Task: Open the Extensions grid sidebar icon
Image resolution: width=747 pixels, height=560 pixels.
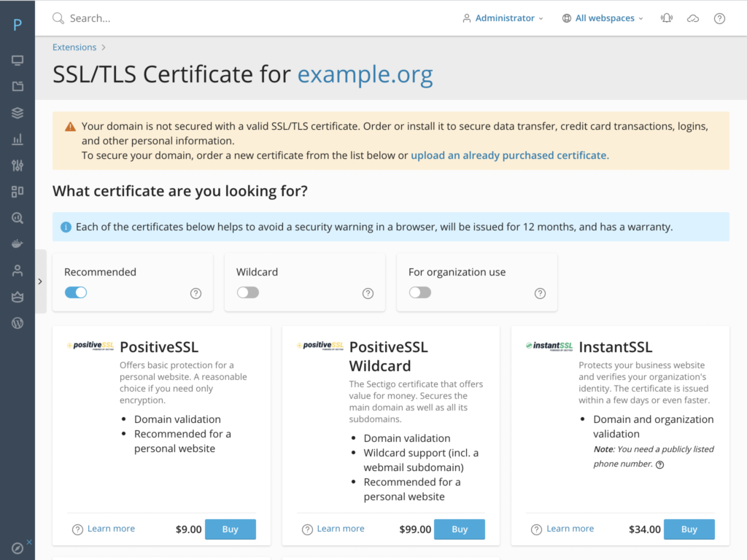Action: [18, 192]
